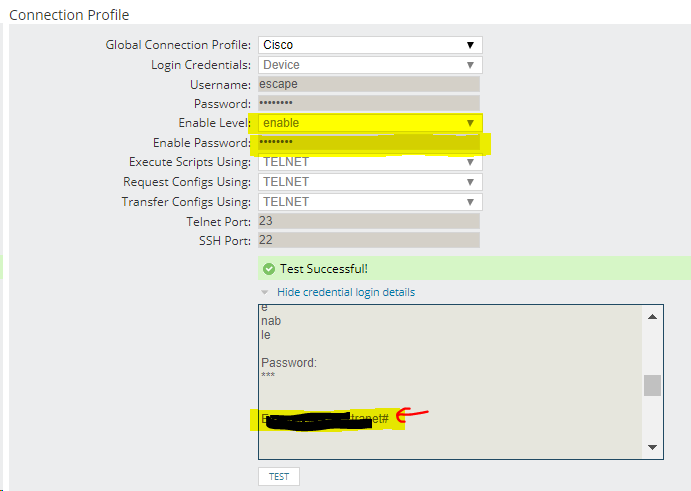
Task: Click the log scrollbar down arrow
Action: pos(652,447)
